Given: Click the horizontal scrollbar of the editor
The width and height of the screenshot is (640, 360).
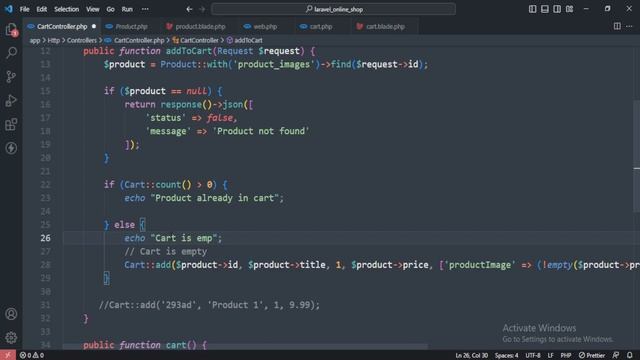Looking at the screenshot, I should [x=245, y=347].
